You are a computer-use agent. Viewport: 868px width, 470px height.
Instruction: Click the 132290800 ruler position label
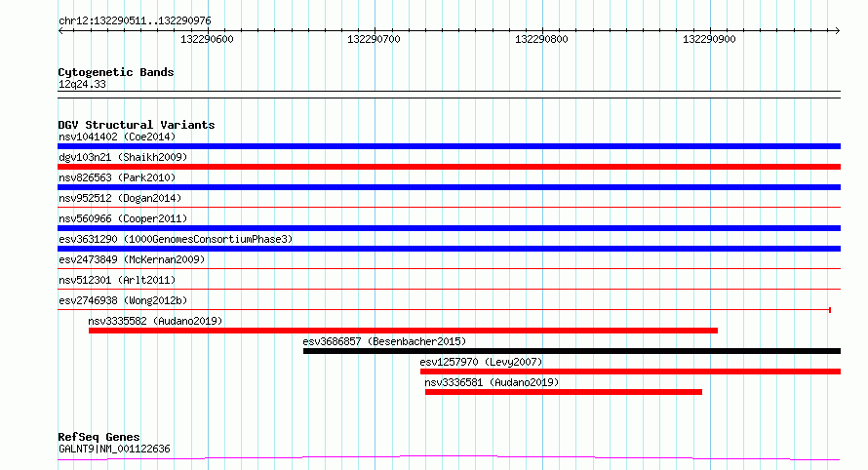(x=541, y=39)
